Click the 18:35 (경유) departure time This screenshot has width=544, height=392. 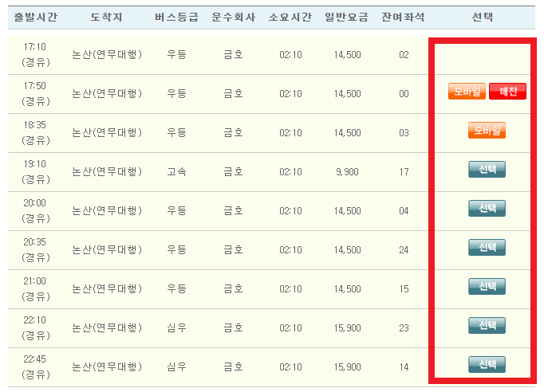35,133
